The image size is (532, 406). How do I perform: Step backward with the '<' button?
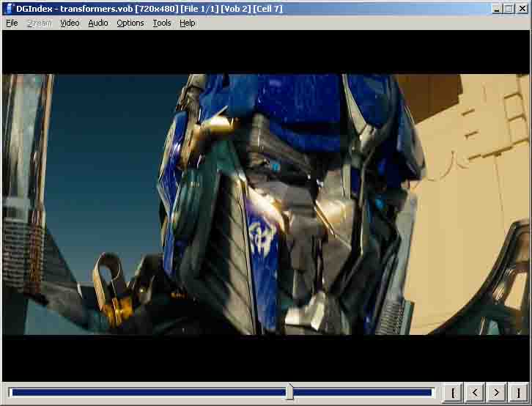475,393
